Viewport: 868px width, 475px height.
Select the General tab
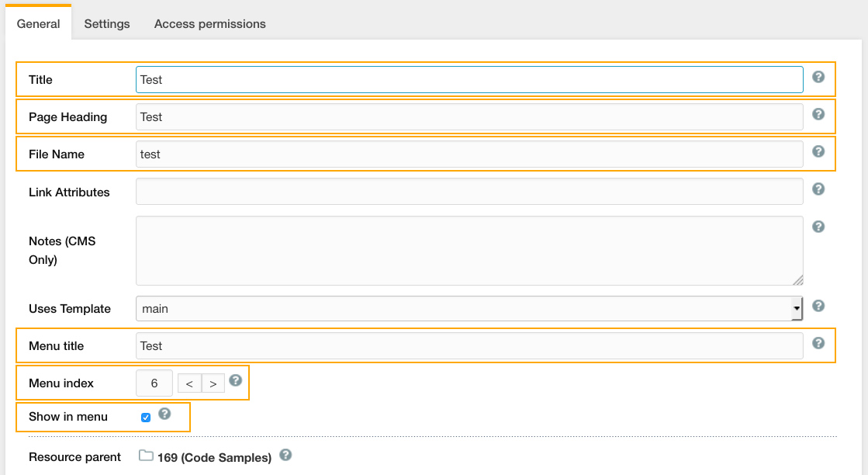39,24
